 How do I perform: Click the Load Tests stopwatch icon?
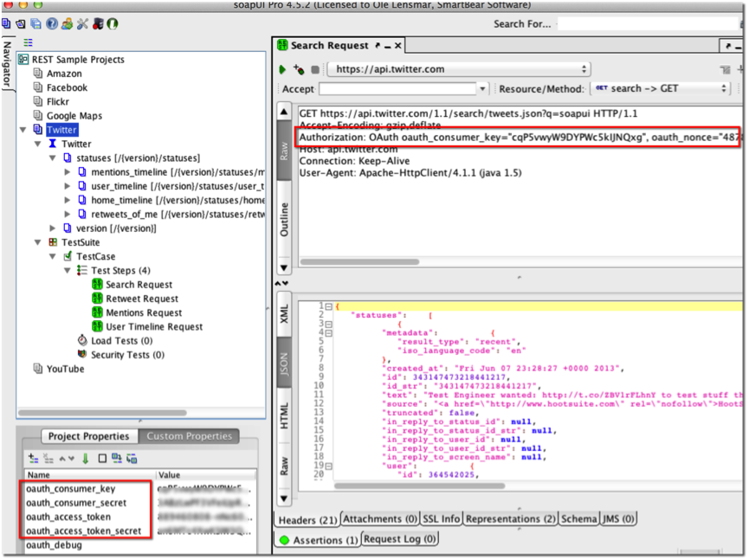82,340
